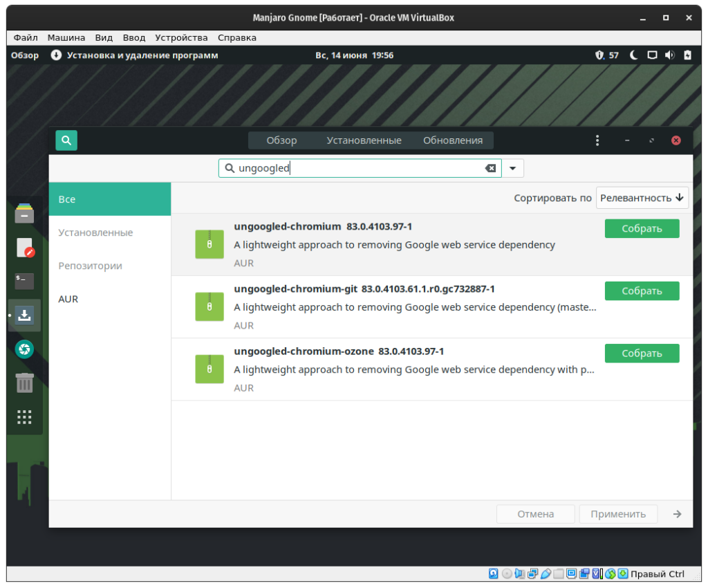The width and height of the screenshot is (708, 588).
Task: Select software installer dock icon
Action: click(24, 315)
